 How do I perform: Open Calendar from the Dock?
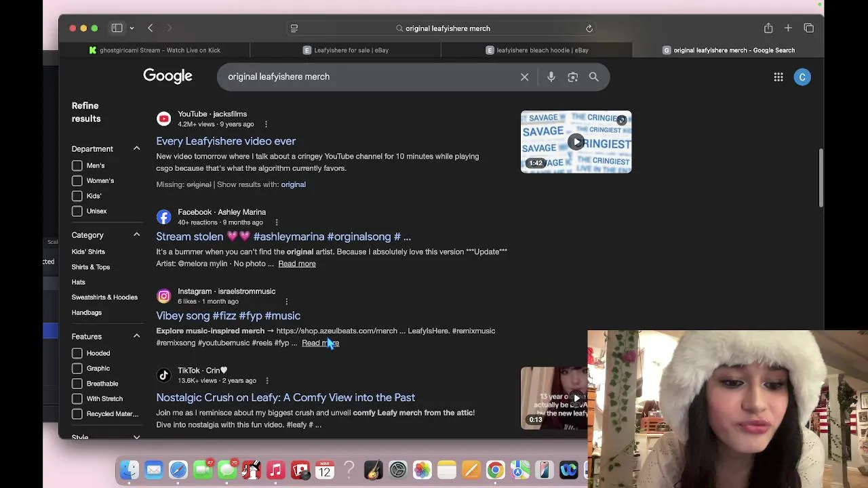[325, 470]
